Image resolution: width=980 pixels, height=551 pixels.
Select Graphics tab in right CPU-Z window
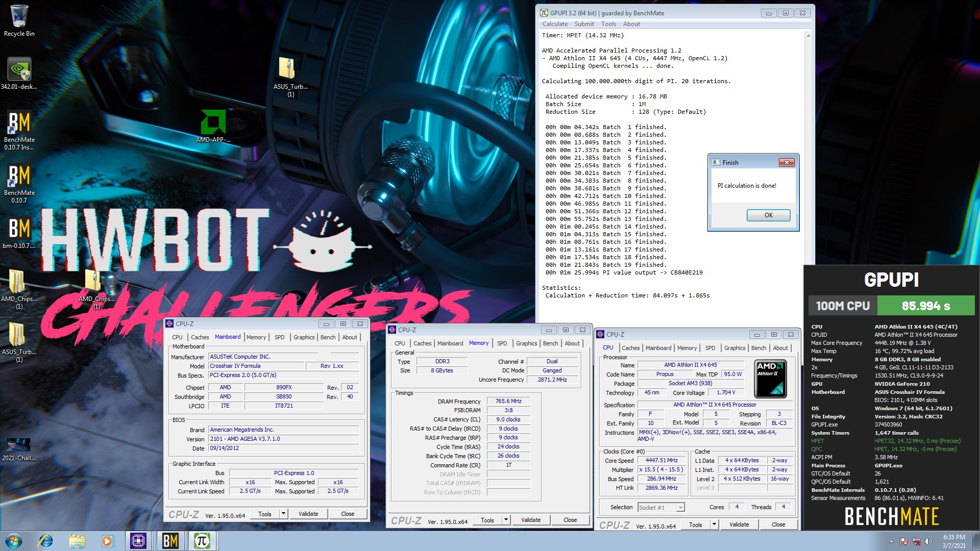point(734,348)
